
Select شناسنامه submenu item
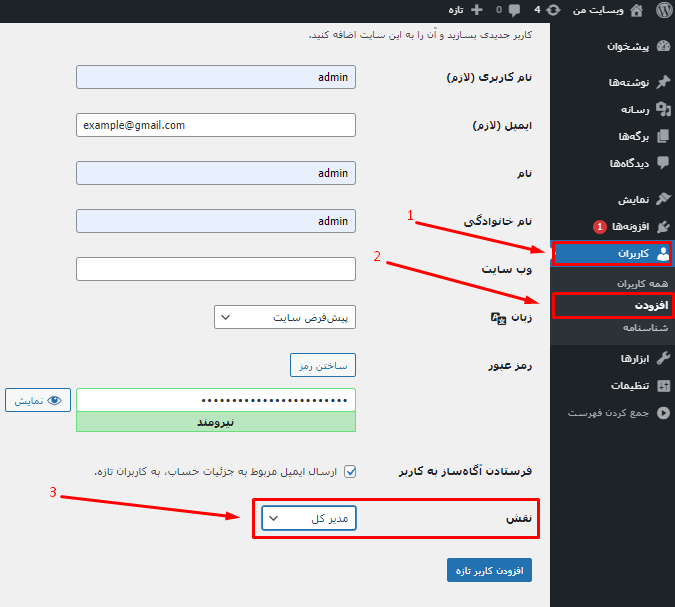click(645, 328)
